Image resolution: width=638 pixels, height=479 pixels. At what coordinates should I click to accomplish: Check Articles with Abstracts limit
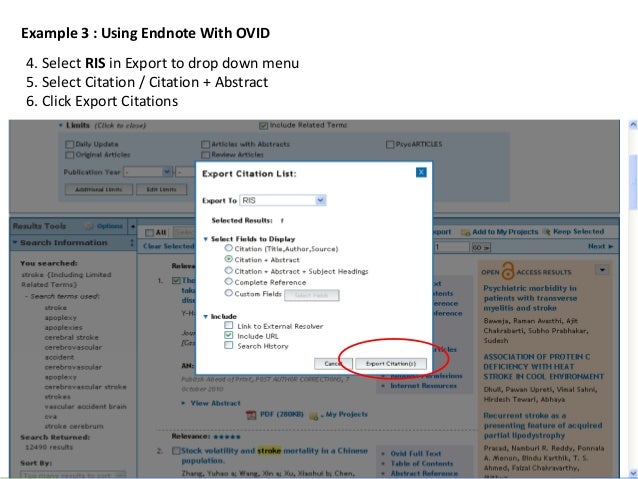tap(205, 144)
